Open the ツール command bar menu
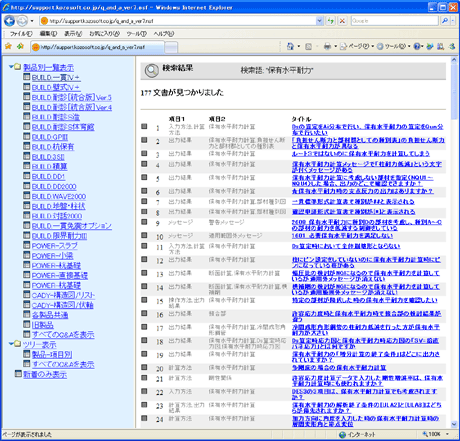The width and height of the screenshot is (460, 441). (x=393, y=47)
